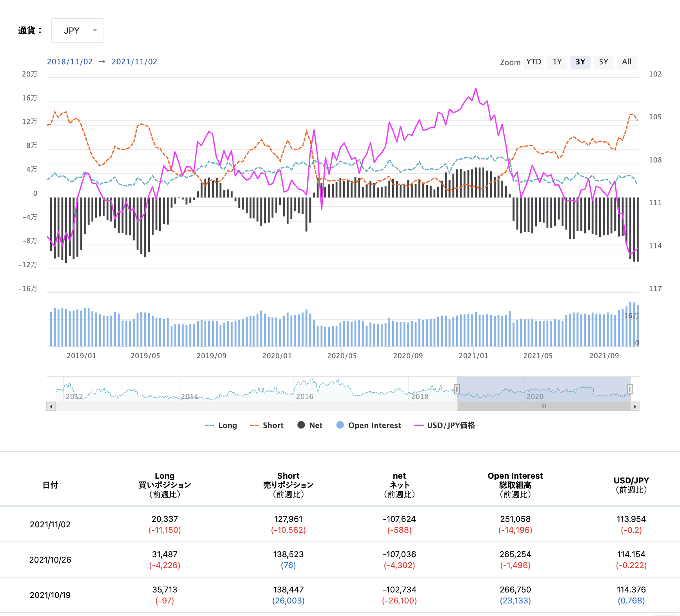Viewport: 680px width, 616px height.
Task: Grab the navigator right range handle
Action: (x=630, y=389)
